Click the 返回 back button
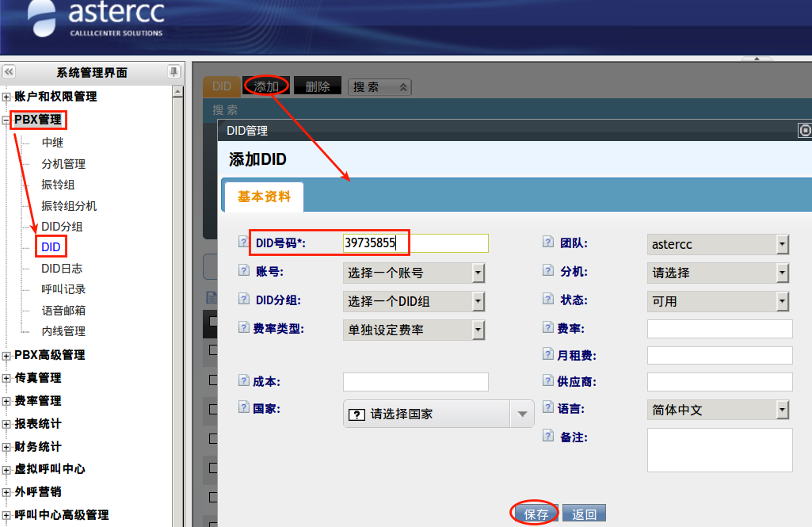 point(584,514)
